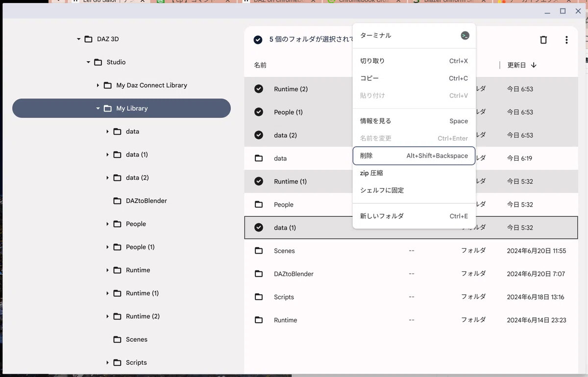Viewport: 588px width, 377px height.
Task: Click the Studio folder icon in tree
Action: pyautogui.click(x=98, y=62)
